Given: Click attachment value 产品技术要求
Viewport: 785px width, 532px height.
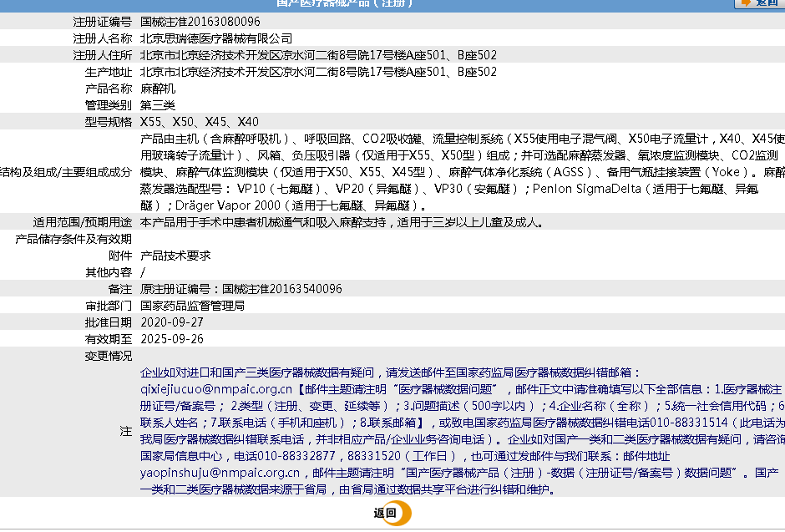Looking at the screenshot, I should pyautogui.click(x=175, y=256).
